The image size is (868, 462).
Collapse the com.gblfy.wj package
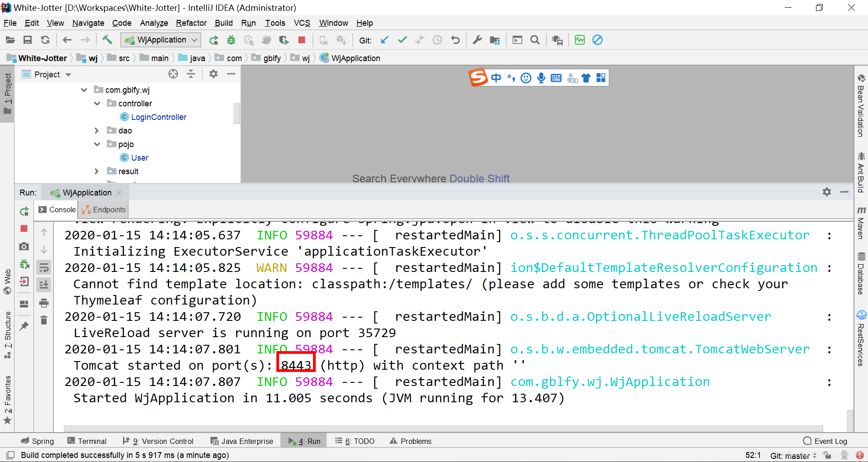point(84,90)
